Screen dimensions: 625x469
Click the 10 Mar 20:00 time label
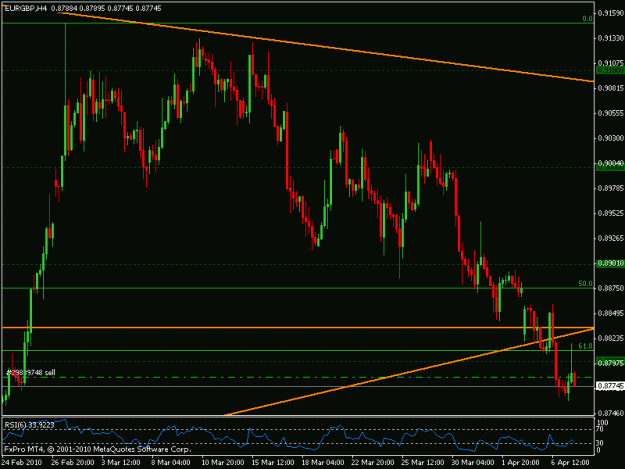click(x=222, y=463)
